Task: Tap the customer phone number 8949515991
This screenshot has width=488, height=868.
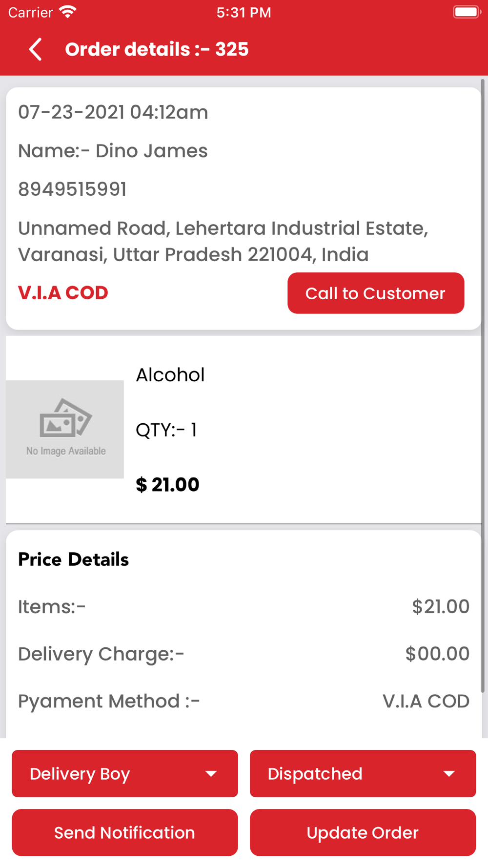Action: pos(72,189)
